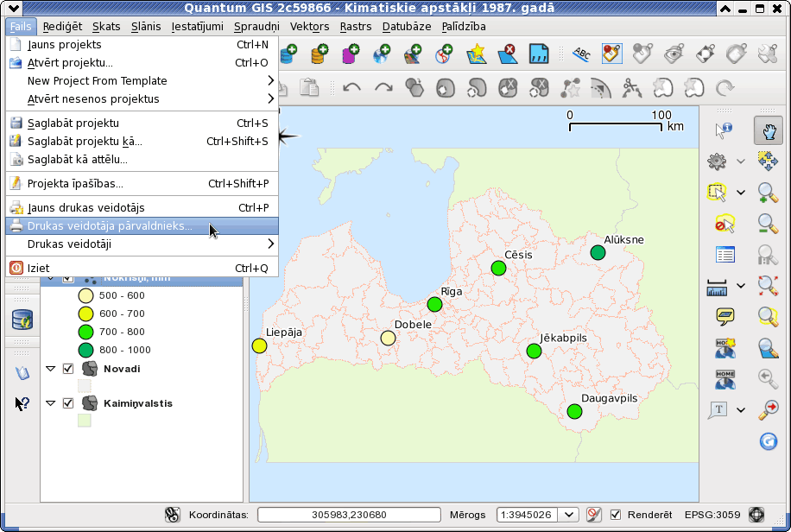Click the Refresh map icon
The width and height of the screenshot is (791, 532).
(768, 441)
